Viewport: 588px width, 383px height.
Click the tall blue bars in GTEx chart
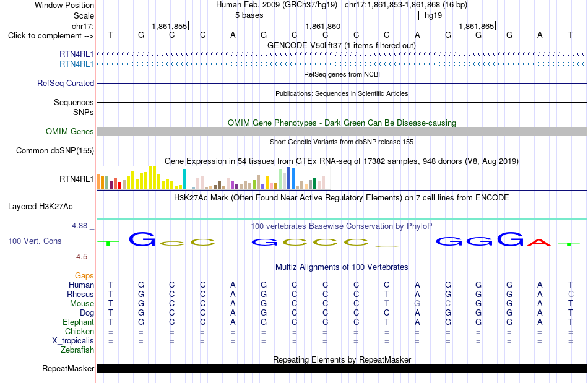(x=291, y=178)
